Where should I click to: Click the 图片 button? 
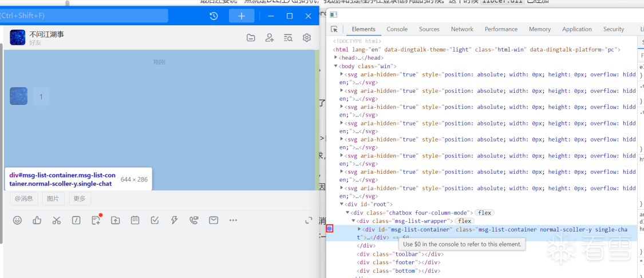[53, 199]
